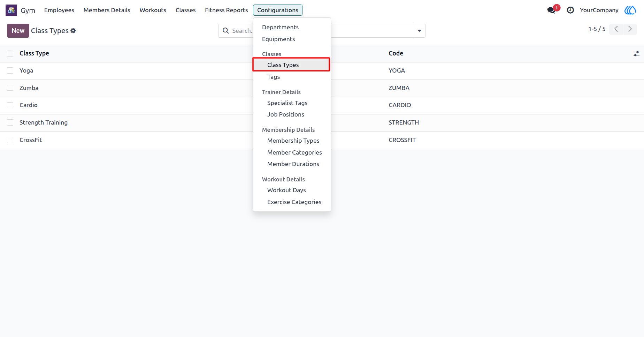Go to next page arrow
The width and height of the screenshot is (644, 337).
[x=630, y=29]
